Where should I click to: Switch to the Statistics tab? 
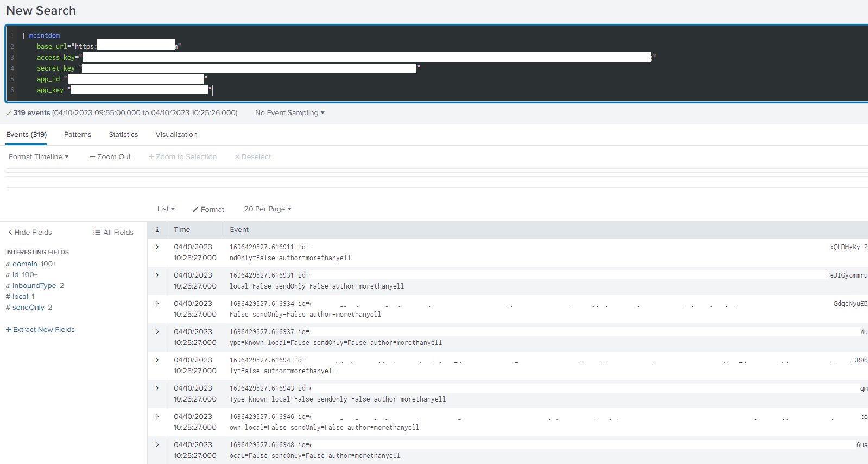tap(123, 134)
